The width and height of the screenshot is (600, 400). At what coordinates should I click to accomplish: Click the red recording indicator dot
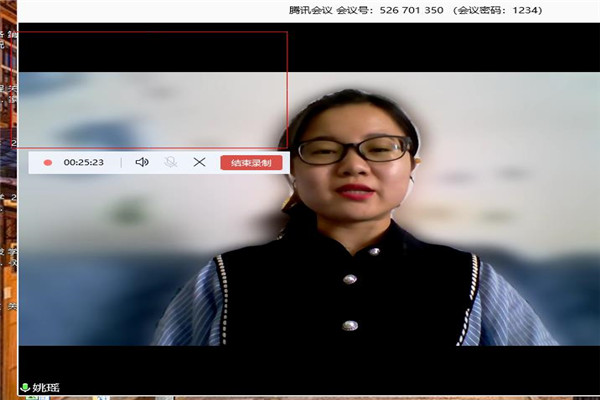coord(47,162)
